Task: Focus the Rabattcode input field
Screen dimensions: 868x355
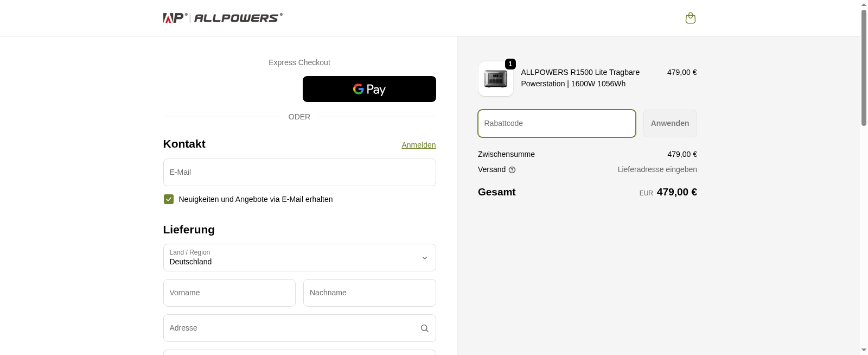Action: click(x=557, y=123)
